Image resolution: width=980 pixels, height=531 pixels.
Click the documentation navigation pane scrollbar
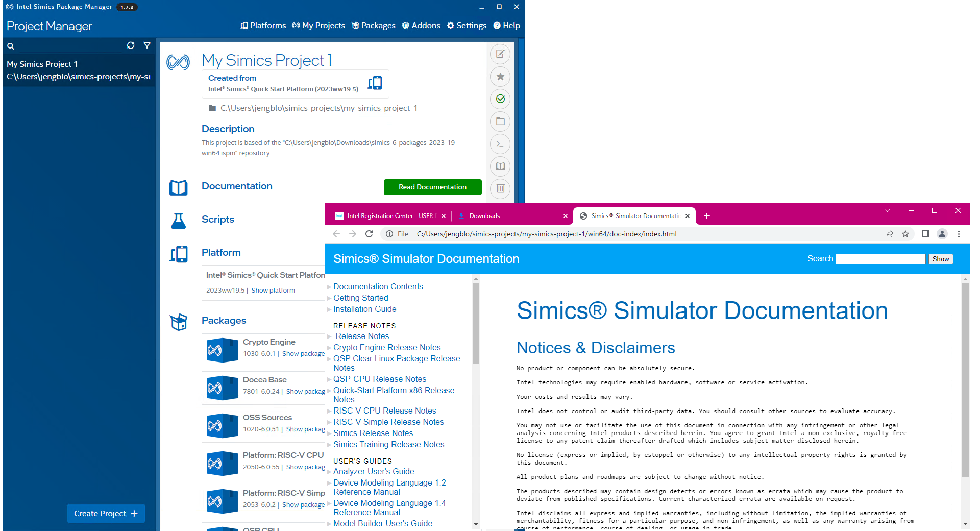476,323
